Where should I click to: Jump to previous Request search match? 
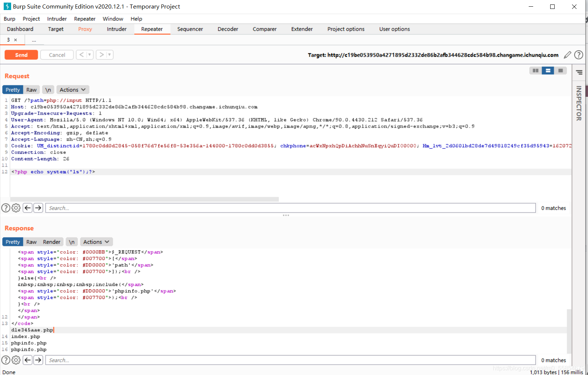pyautogui.click(x=27, y=208)
